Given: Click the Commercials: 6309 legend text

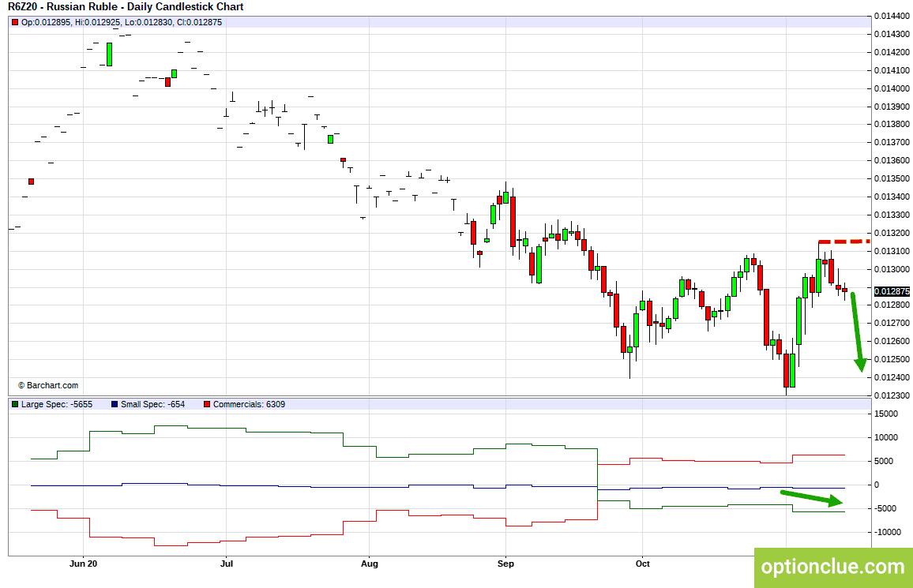Looking at the screenshot, I should pyautogui.click(x=250, y=404).
